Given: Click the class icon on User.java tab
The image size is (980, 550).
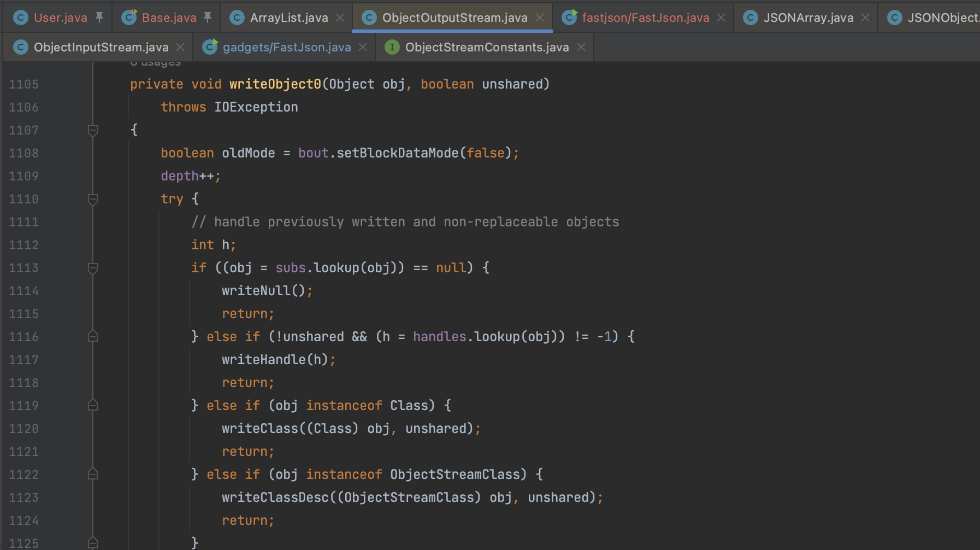Looking at the screenshot, I should [20, 17].
